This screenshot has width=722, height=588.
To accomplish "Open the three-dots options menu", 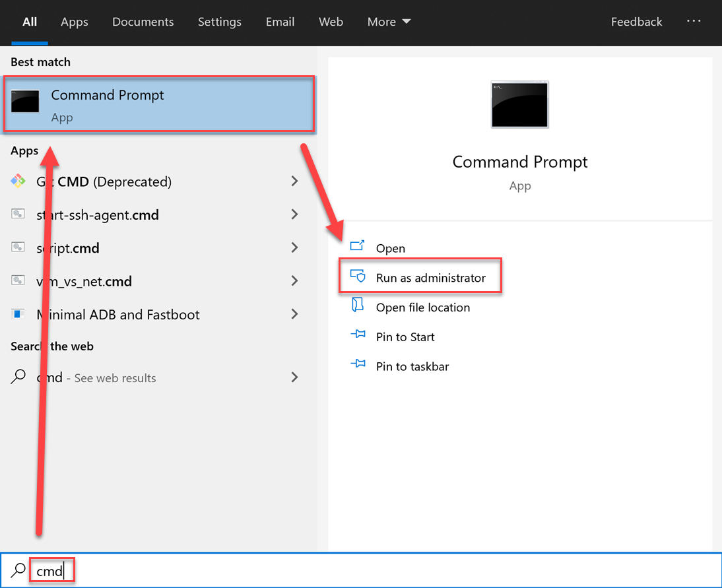I will (x=694, y=21).
